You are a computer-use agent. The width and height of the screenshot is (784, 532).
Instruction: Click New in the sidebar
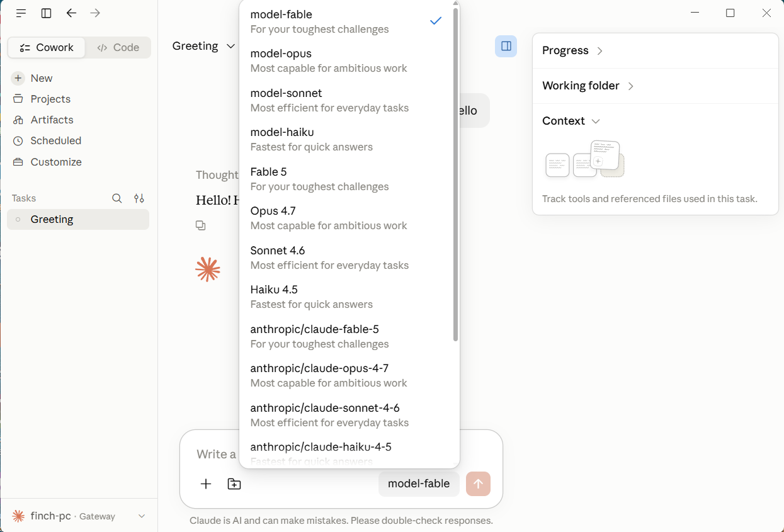tap(79, 78)
